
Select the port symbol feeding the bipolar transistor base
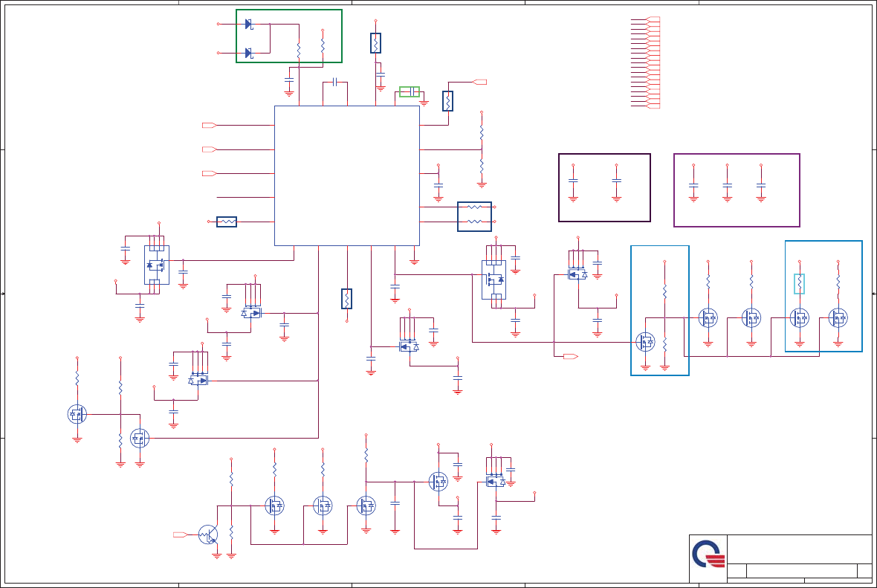(x=180, y=535)
